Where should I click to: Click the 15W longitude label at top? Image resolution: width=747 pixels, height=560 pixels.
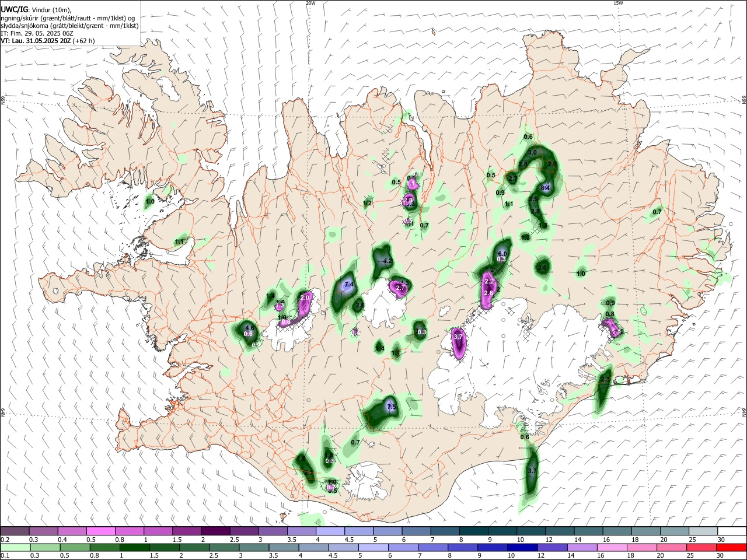coord(618,3)
